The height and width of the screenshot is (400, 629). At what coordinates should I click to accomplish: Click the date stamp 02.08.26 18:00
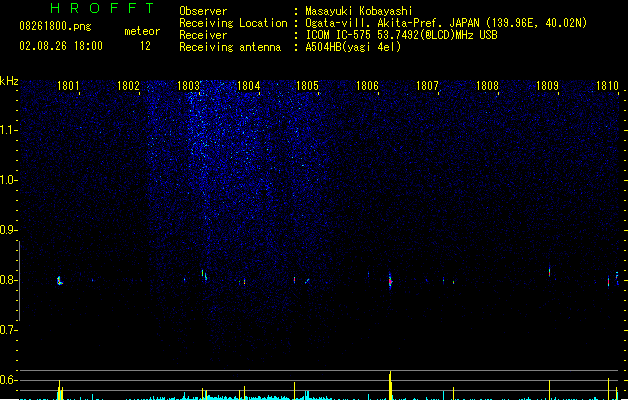[61, 46]
